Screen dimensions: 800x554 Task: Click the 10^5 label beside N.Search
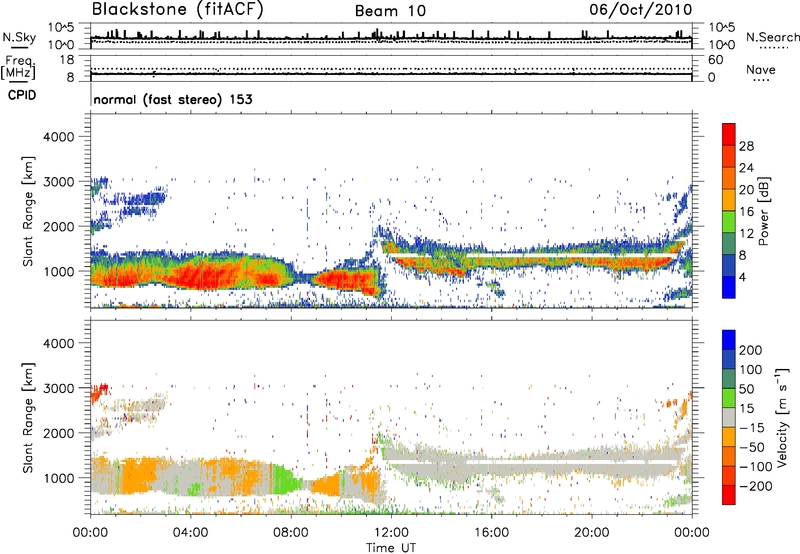723,28
